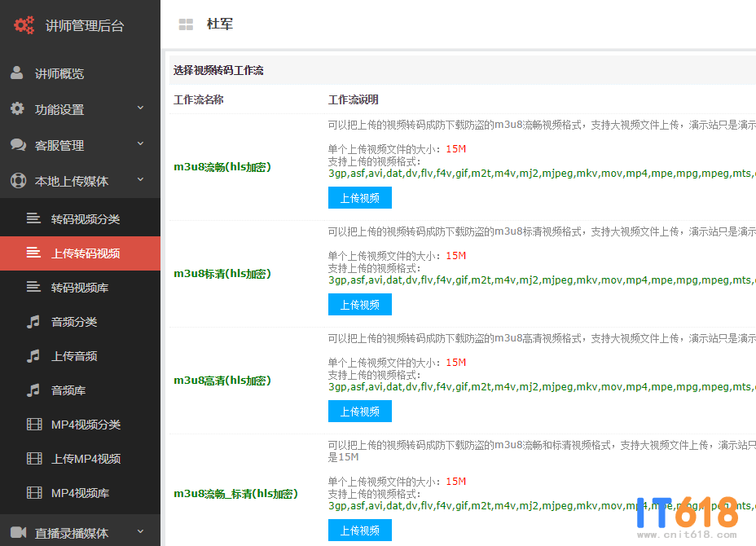Click the grid icon beside 杜军
Image resolution: width=756 pixels, height=546 pixels.
186,24
